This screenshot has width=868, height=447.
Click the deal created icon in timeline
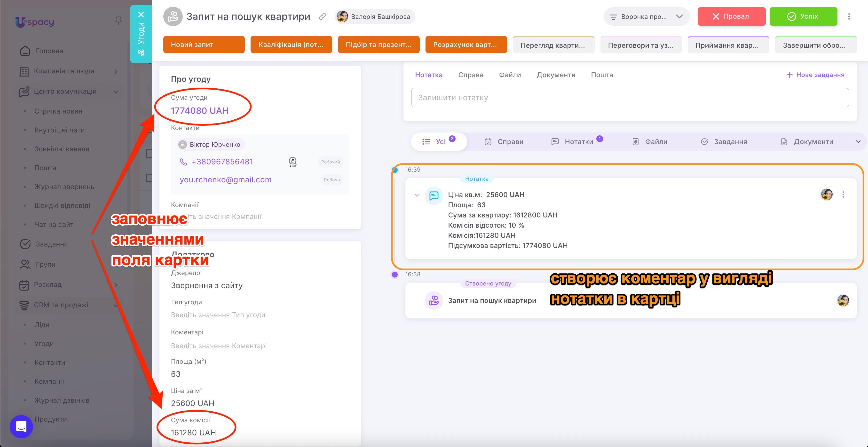point(434,300)
